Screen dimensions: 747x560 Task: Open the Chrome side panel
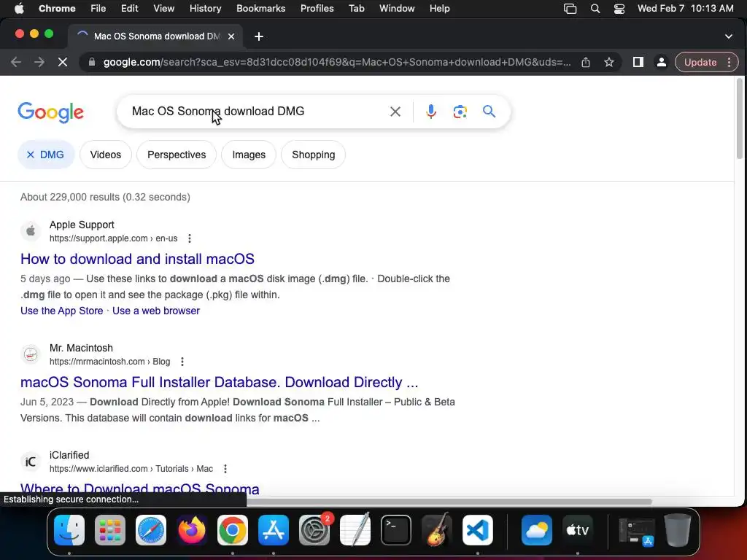638,63
